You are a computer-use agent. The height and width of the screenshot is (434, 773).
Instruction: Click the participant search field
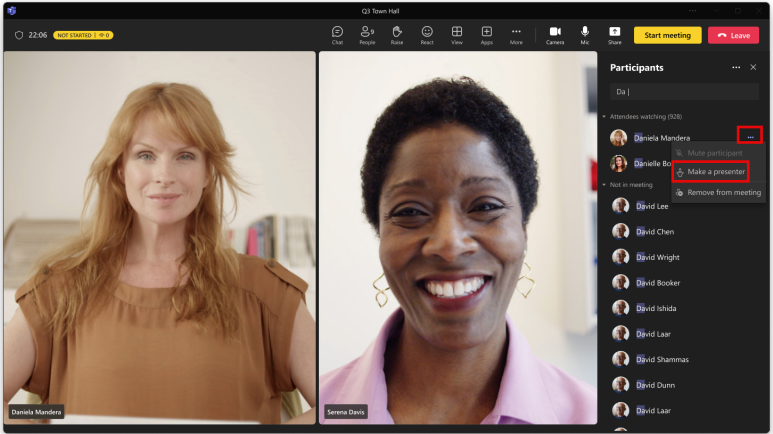(685, 92)
